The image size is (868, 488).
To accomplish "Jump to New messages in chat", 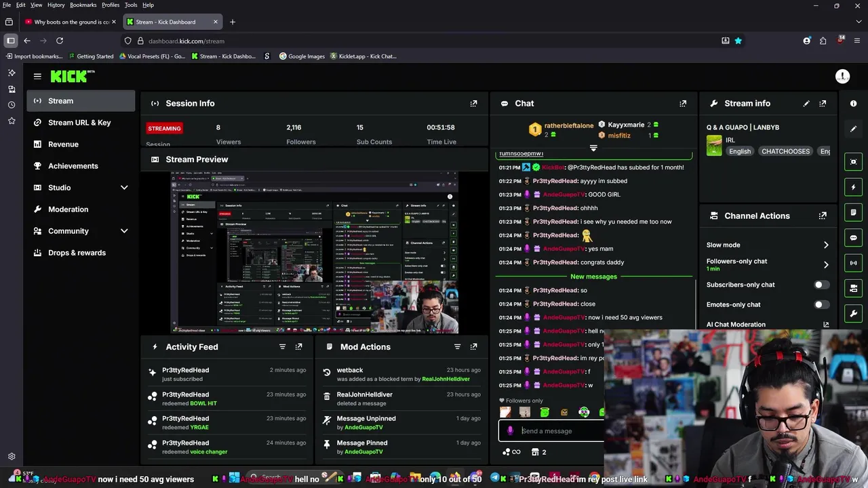I will pos(593,277).
